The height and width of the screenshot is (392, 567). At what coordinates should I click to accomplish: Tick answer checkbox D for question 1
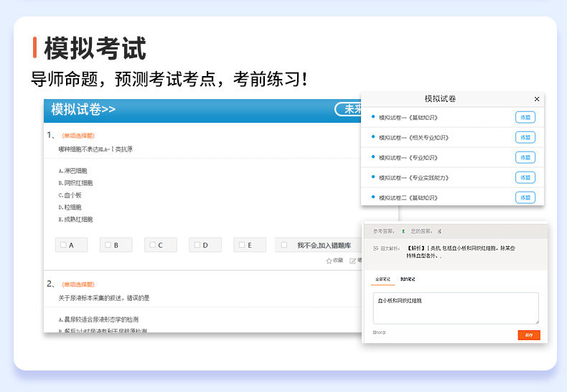197,245
